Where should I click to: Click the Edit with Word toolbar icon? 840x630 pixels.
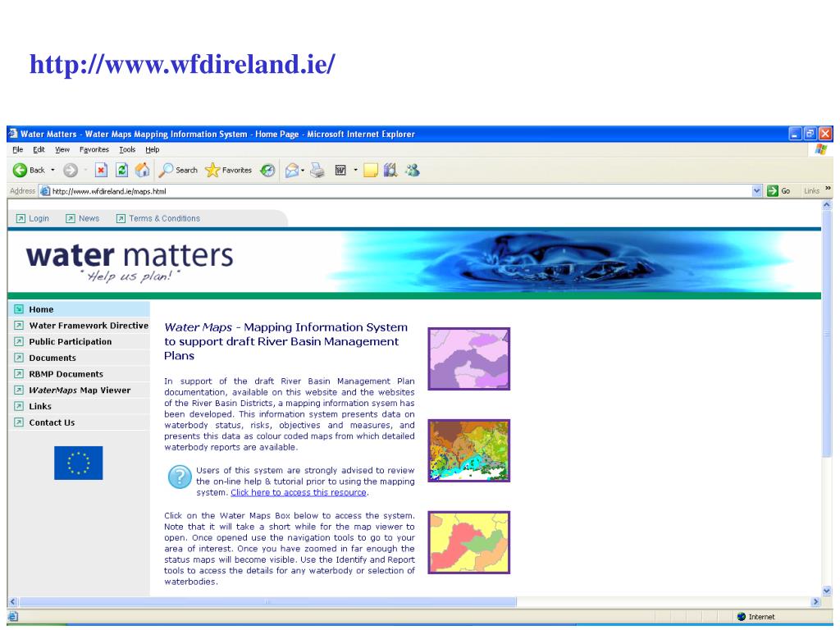(340, 171)
